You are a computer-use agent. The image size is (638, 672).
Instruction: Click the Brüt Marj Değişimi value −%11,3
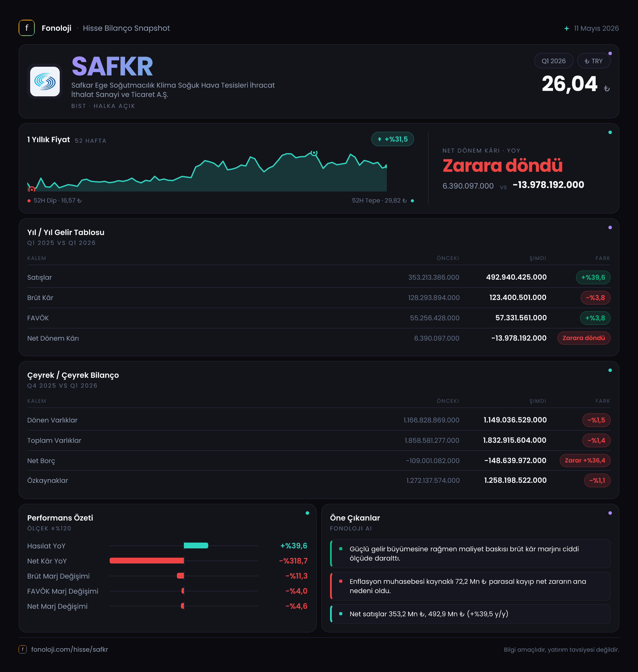click(x=296, y=576)
